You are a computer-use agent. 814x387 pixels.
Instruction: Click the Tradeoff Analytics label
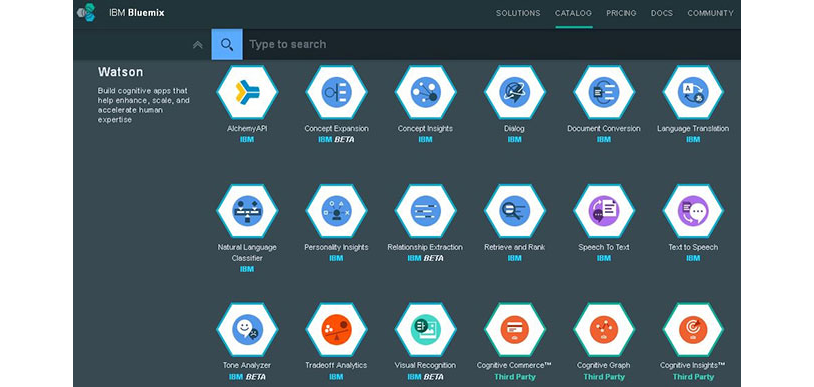coord(336,365)
